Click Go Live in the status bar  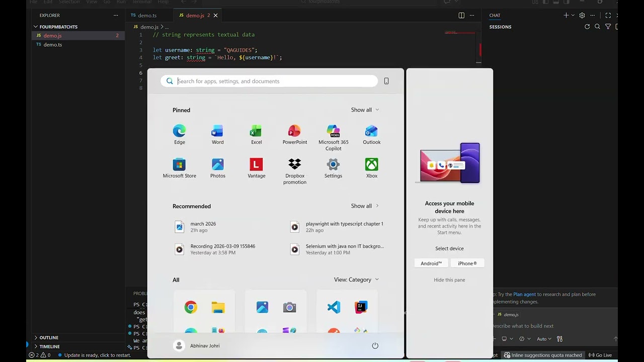click(600, 355)
